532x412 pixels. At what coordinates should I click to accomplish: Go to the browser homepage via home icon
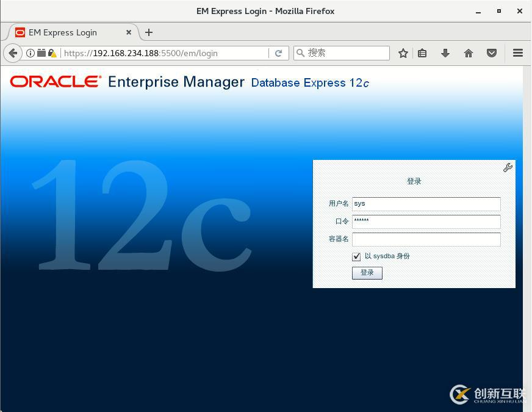(x=469, y=53)
